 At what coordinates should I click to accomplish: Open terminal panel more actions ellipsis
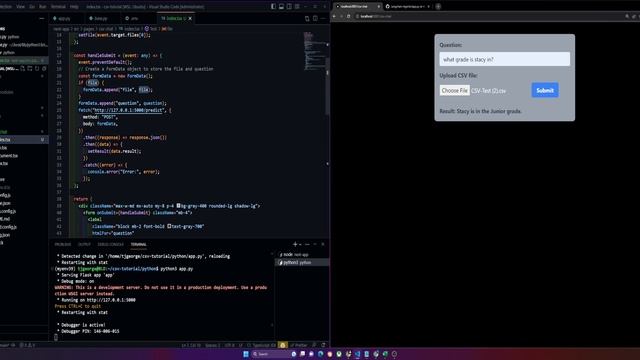point(307,244)
